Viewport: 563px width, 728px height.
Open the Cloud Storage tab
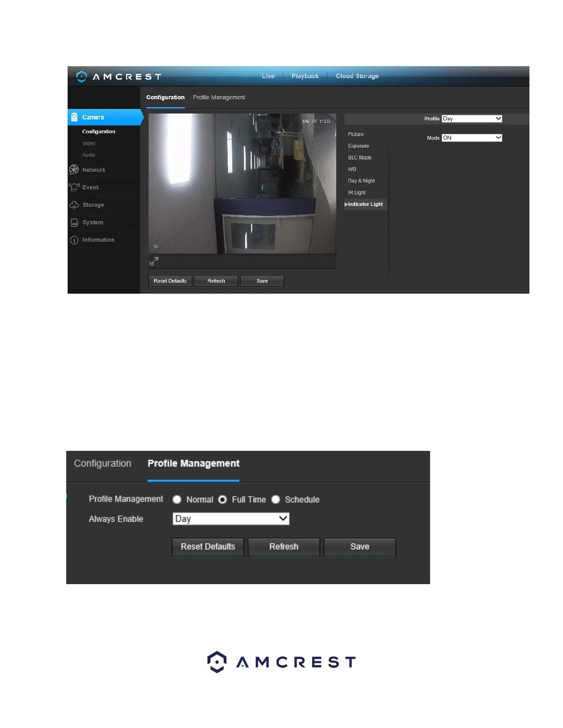[x=357, y=76]
